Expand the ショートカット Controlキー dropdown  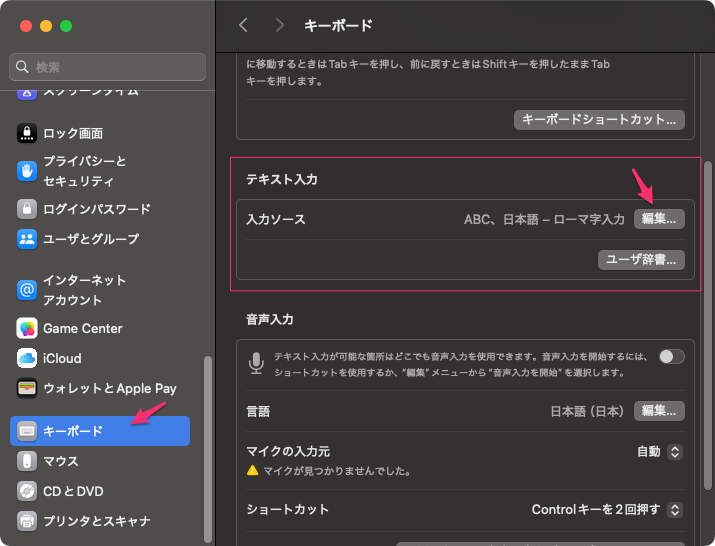(x=606, y=510)
